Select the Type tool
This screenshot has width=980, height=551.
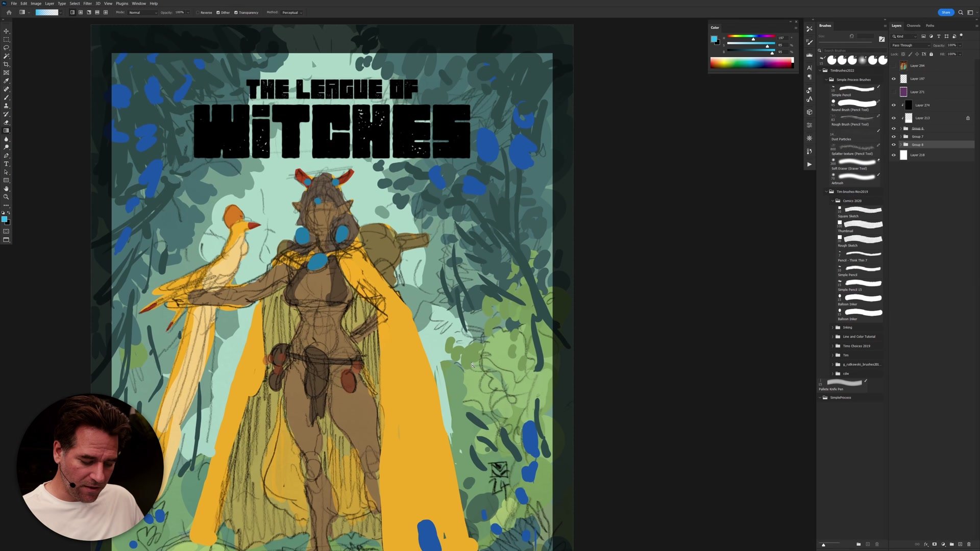pos(7,163)
